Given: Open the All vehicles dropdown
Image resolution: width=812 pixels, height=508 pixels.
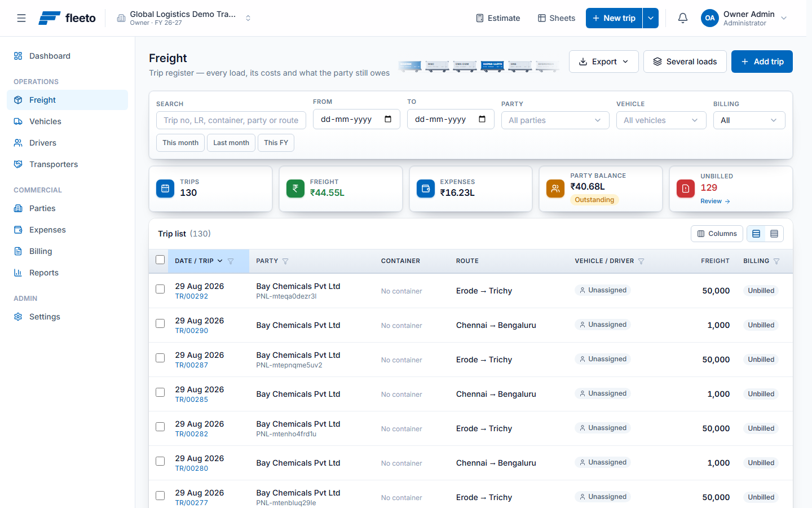Looking at the screenshot, I should (661, 120).
